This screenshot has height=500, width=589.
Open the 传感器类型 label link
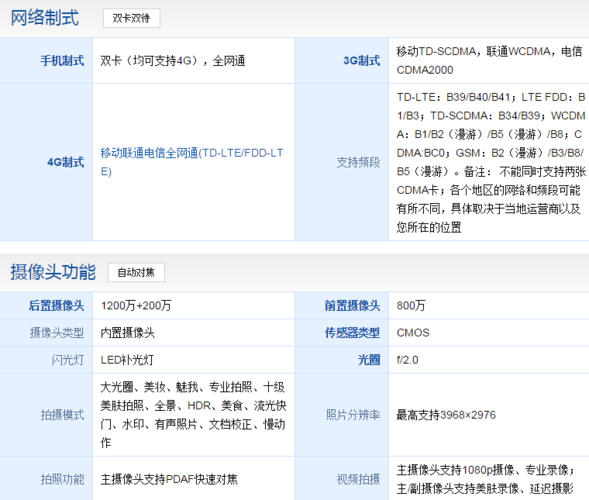point(352,332)
